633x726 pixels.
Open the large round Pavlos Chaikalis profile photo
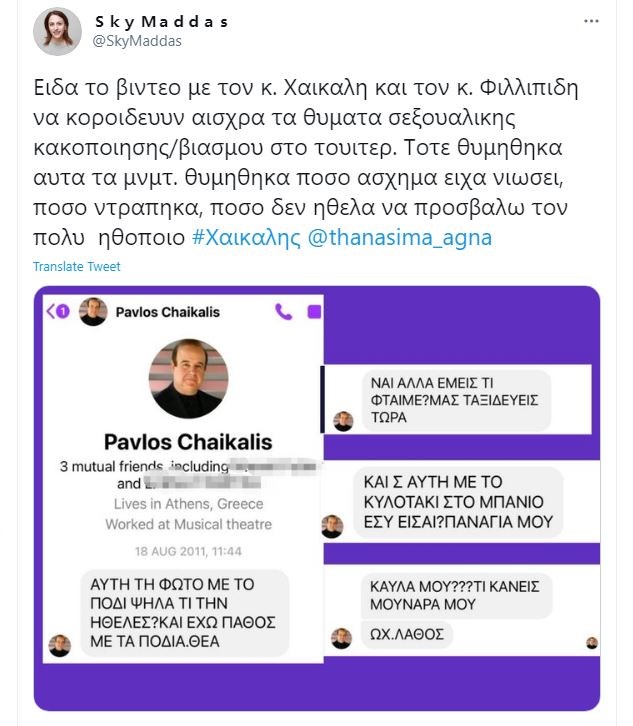(x=188, y=379)
